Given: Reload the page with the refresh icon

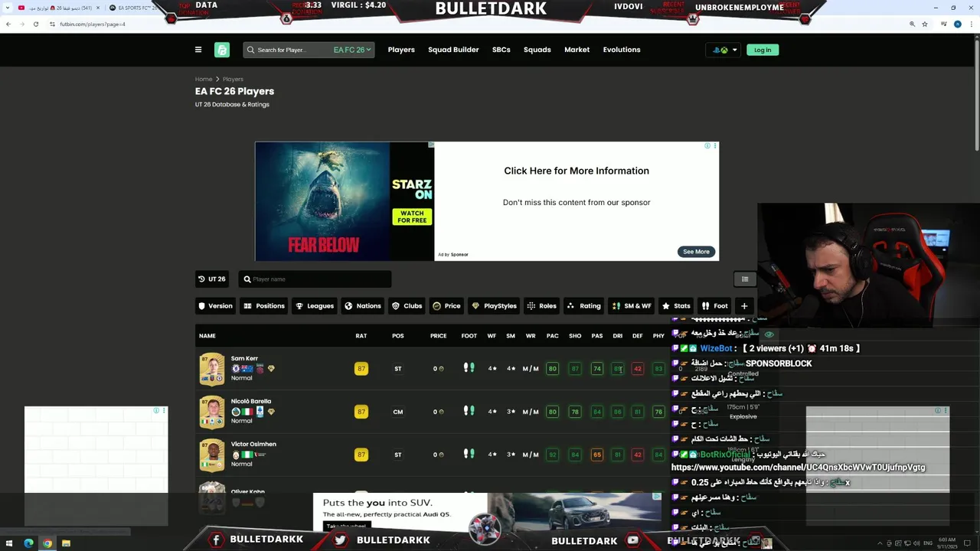Looking at the screenshot, I should (36, 24).
